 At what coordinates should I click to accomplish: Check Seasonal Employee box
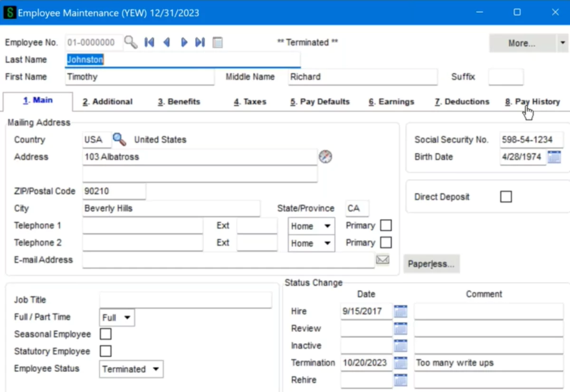[105, 334]
